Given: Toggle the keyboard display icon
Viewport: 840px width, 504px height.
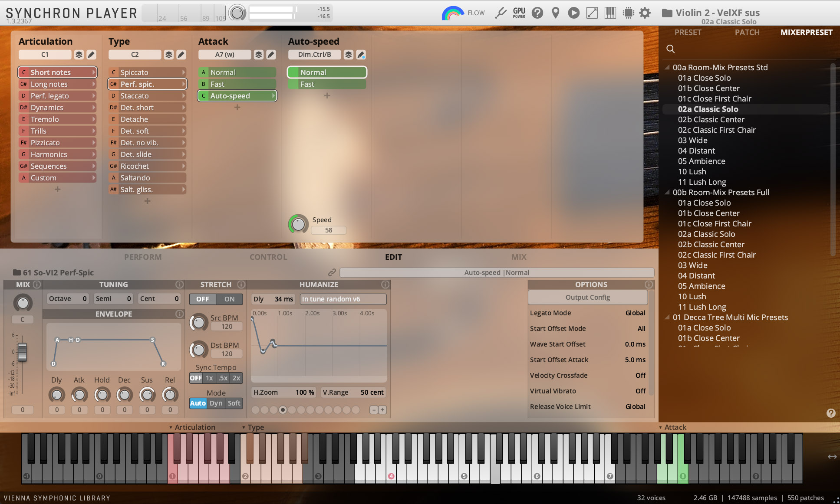Looking at the screenshot, I should click(x=610, y=13).
